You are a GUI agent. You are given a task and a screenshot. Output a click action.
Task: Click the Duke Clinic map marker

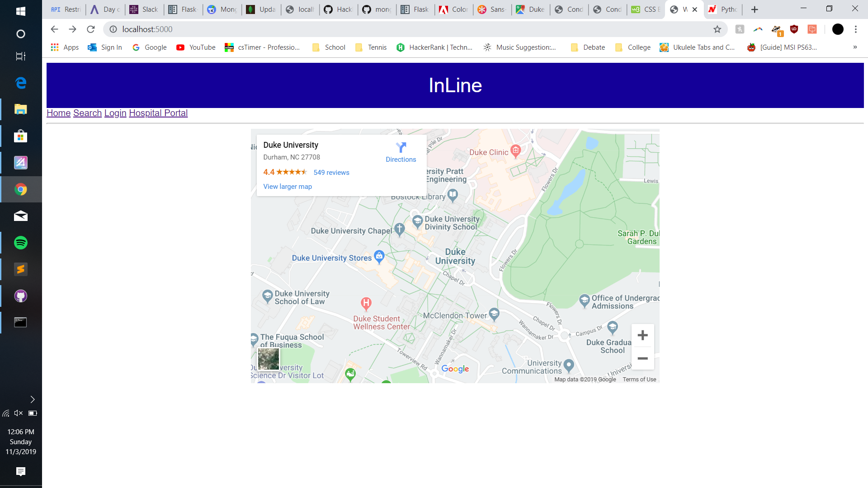[x=515, y=150]
